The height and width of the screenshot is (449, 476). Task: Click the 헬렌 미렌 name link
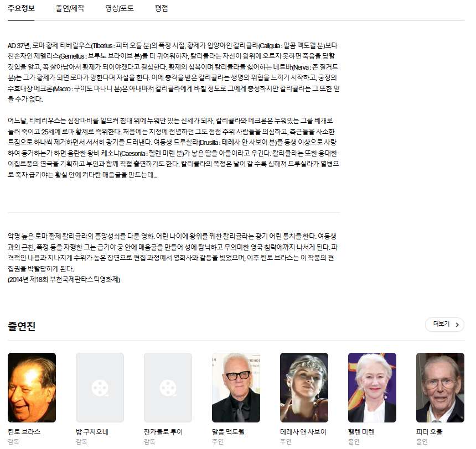click(x=361, y=432)
